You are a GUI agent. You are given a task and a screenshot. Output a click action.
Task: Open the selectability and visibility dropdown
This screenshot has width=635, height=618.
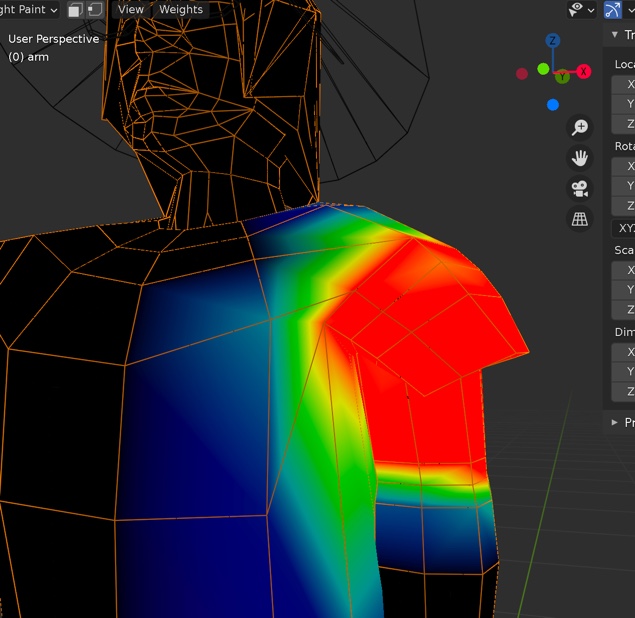pyautogui.click(x=581, y=9)
